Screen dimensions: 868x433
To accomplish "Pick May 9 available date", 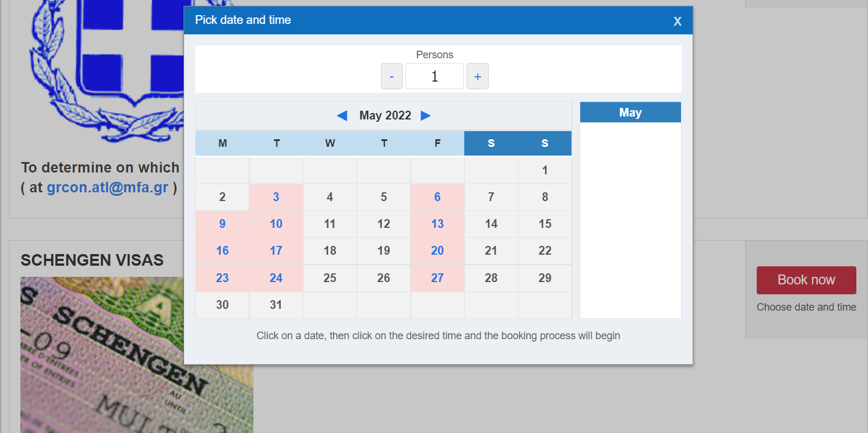I will coord(223,224).
